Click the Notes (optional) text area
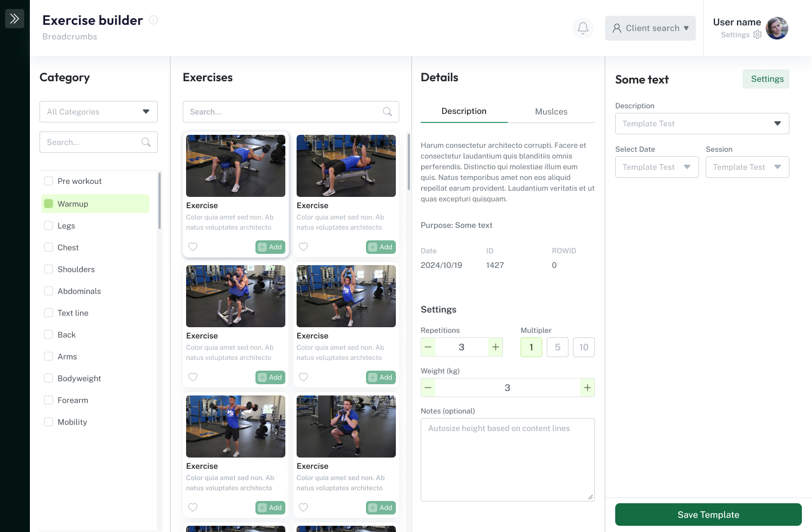 coord(507,460)
